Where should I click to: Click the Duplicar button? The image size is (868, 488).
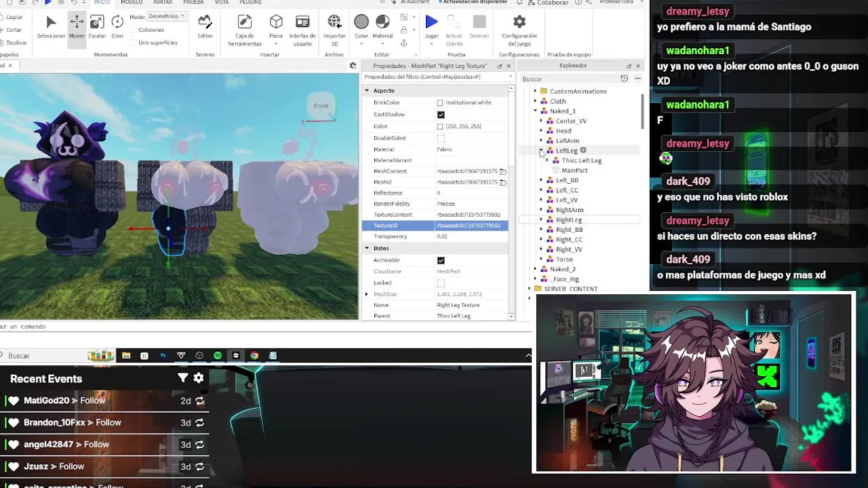[x=12, y=43]
